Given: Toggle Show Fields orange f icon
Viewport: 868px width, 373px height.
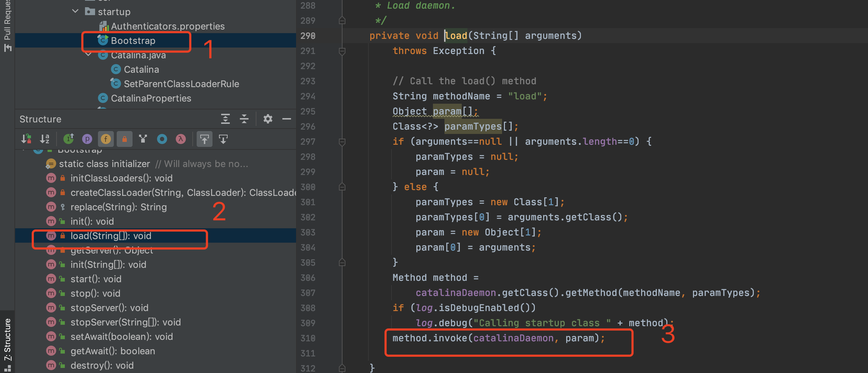Looking at the screenshot, I should [106, 139].
